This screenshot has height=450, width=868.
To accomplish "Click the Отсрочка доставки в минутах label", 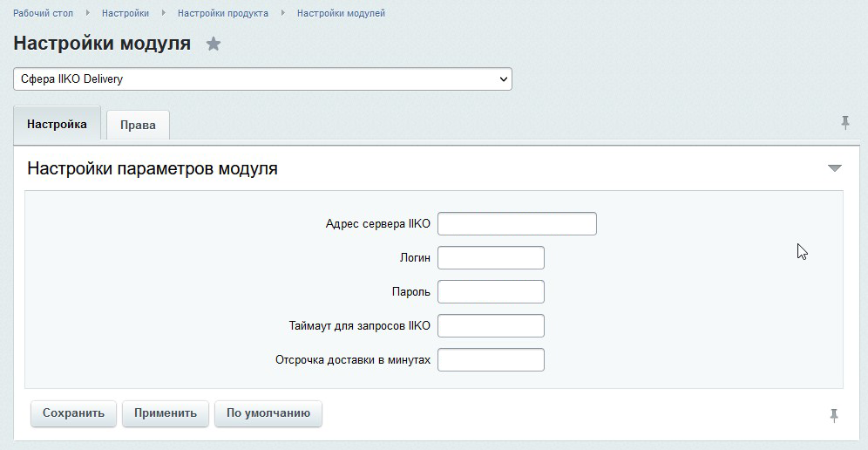I will (x=353, y=359).
